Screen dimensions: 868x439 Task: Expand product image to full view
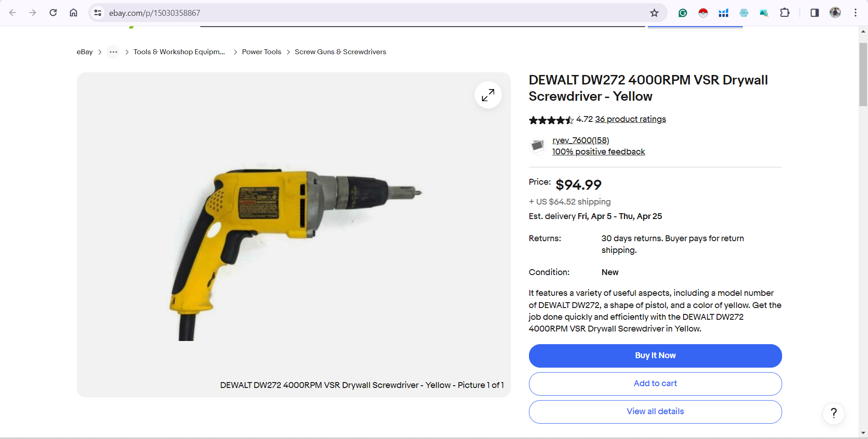click(x=488, y=95)
